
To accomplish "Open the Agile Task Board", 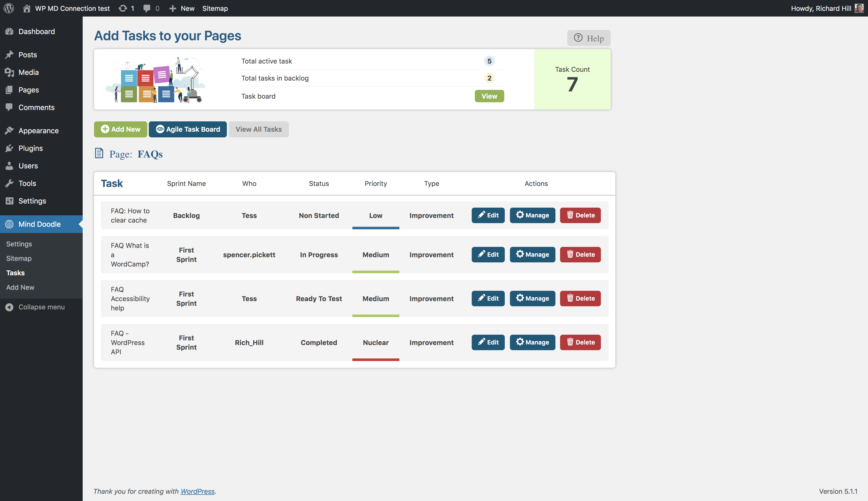I will click(x=188, y=129).
